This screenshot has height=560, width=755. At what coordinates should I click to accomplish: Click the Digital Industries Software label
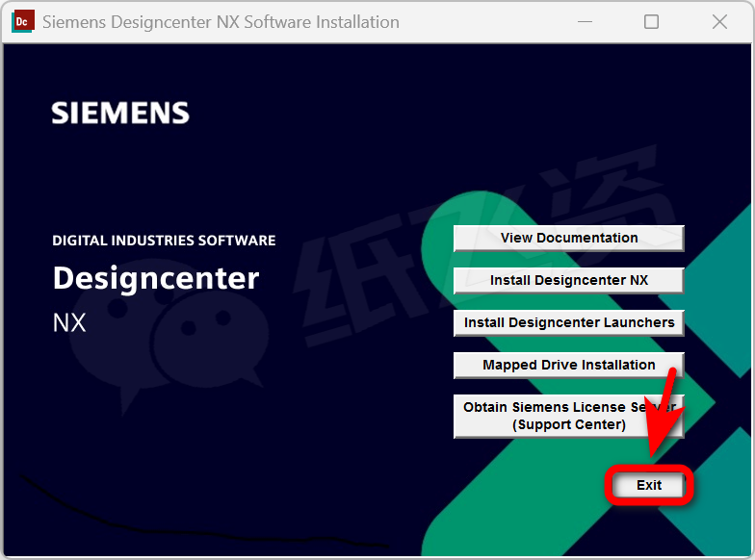[164, 241]
